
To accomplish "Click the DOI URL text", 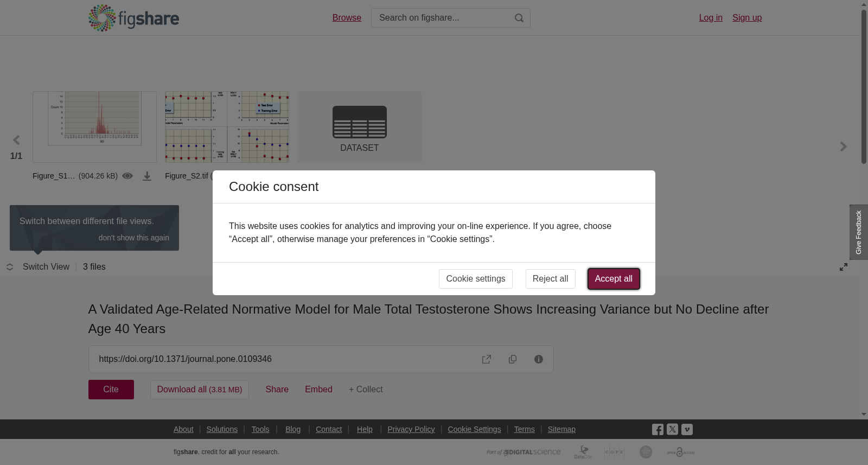I will point(186,359).
